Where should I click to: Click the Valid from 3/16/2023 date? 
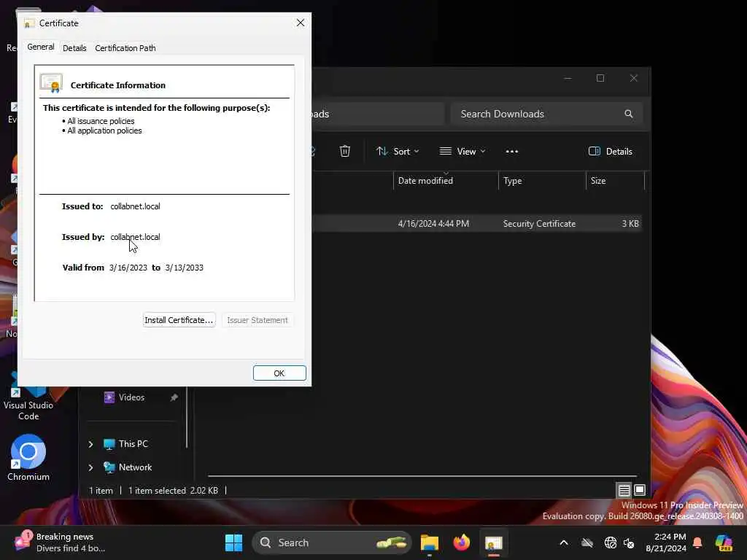pyautogui.click(x=128, y=268)
